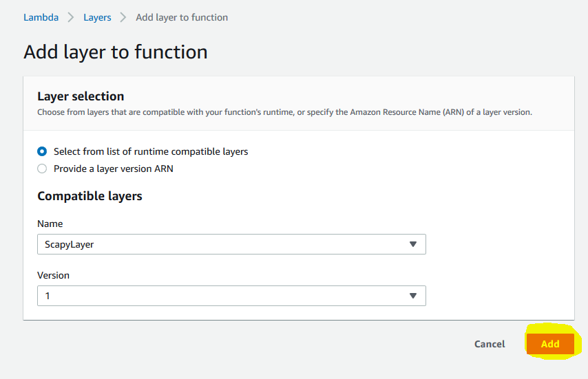Screen dimensions: 588x379
Task: Click the 'Add layer to function' breadcrumb text
Action: (x=182, y=17)
